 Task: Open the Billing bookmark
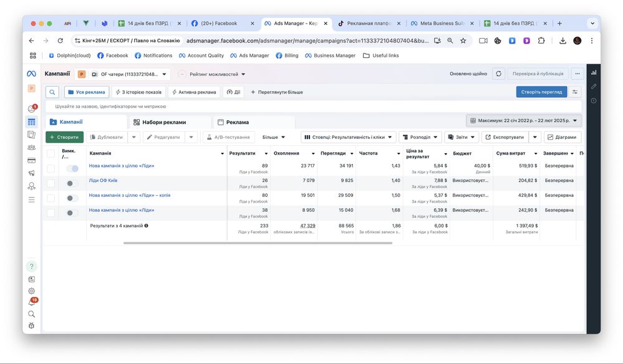click(x=287, y=55)
